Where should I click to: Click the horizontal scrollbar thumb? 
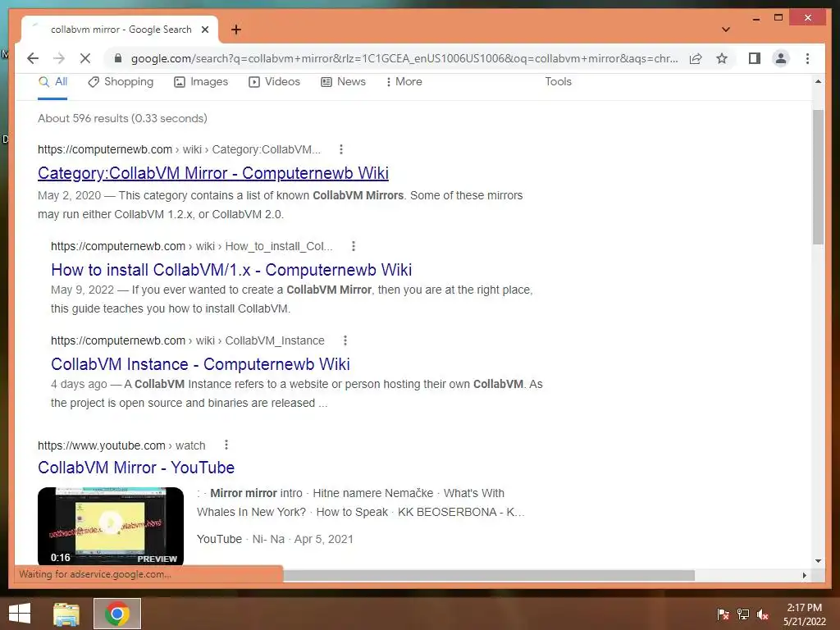point(489,575)
